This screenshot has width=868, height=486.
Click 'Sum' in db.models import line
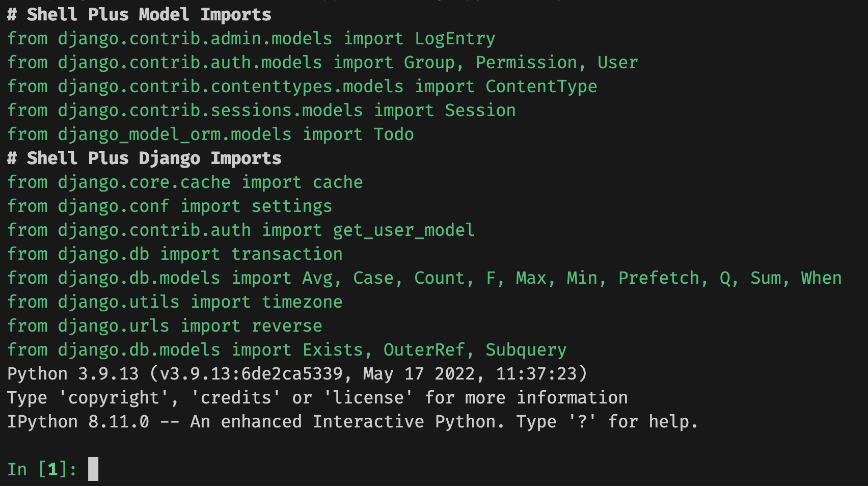point(766,278)
